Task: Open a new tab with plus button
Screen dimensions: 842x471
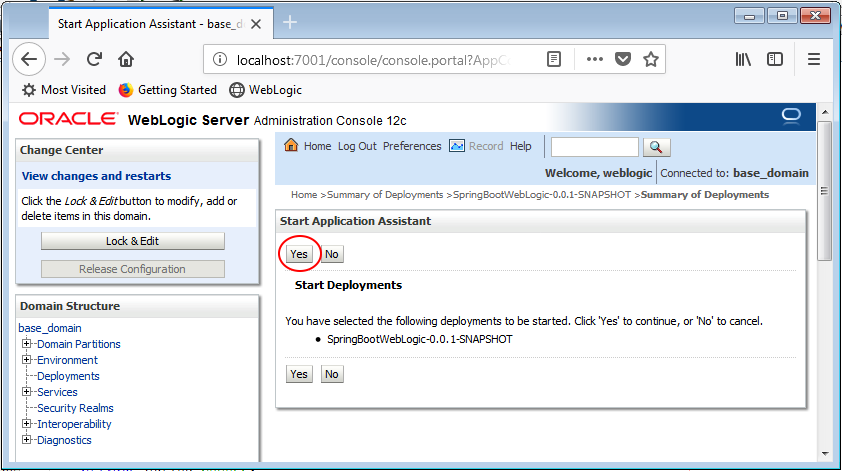Action: click(289, 23)
